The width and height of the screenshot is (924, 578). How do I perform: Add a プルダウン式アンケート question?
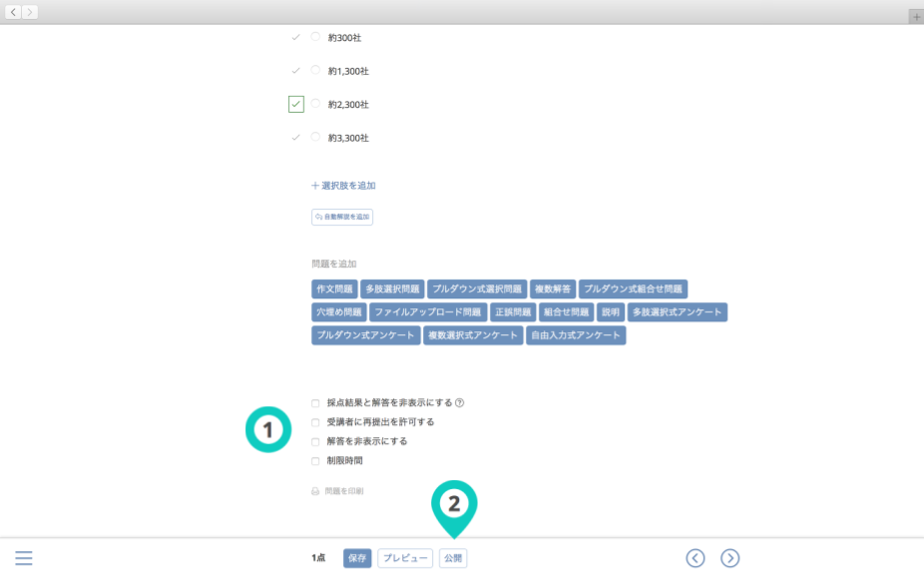(365, 335)
